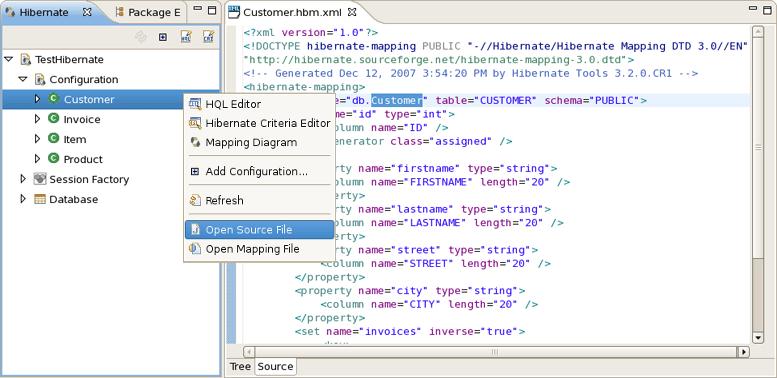777x378 pixels.
Task: Expand the Database node
Action: coord(23,199)
